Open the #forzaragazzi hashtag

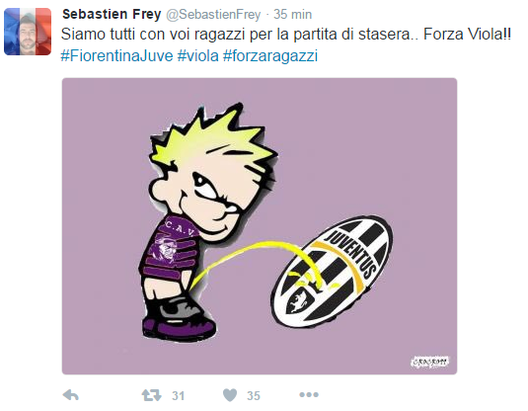[270, 56]
